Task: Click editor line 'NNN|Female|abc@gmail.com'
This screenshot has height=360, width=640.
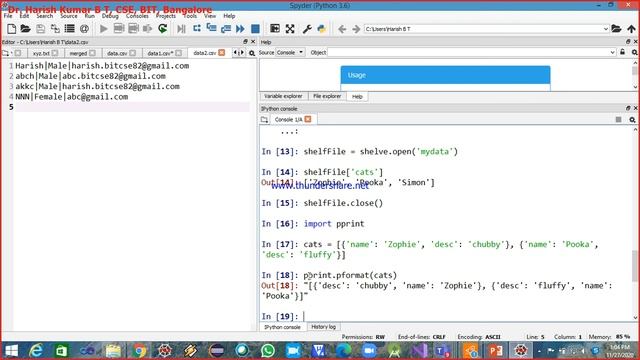Action: [x=71, y=97]
